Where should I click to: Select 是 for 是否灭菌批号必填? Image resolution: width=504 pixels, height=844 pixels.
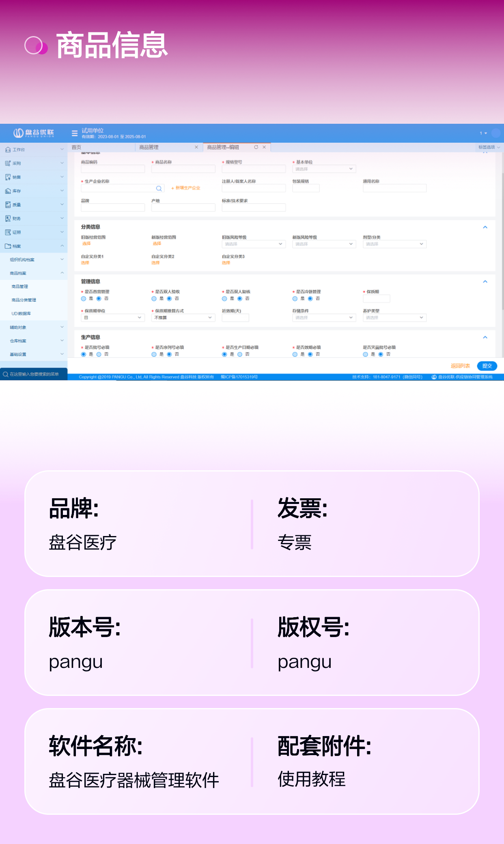[x=366, y=354]
